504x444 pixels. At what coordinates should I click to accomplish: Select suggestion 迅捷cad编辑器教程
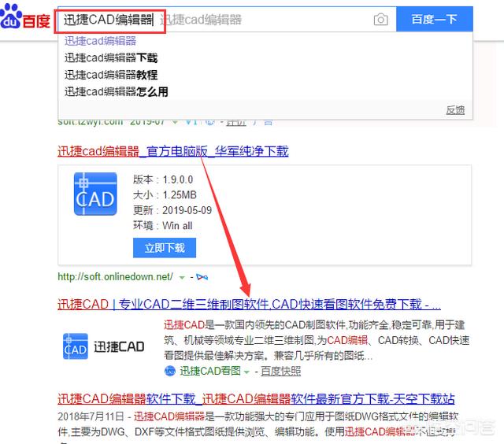coord(111,75)
